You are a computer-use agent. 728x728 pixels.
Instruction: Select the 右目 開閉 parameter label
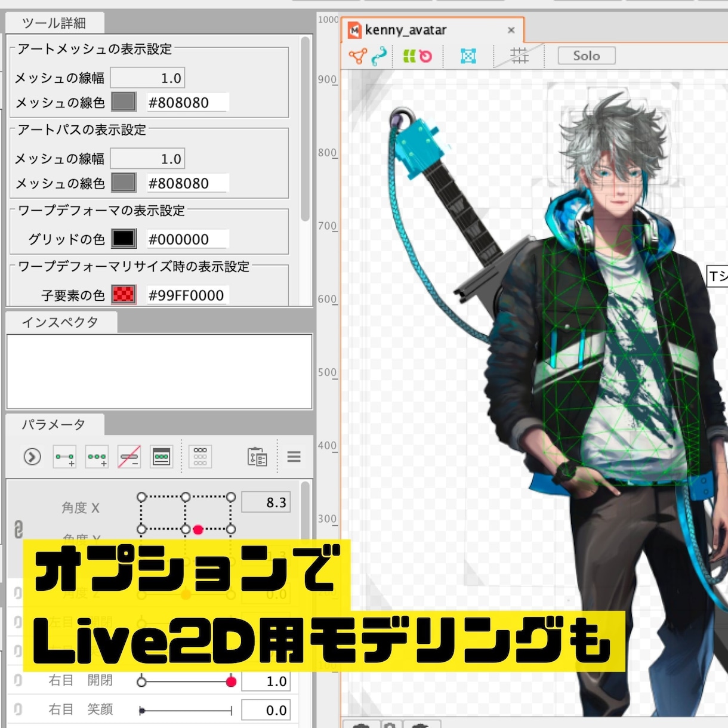pos(81,680)
